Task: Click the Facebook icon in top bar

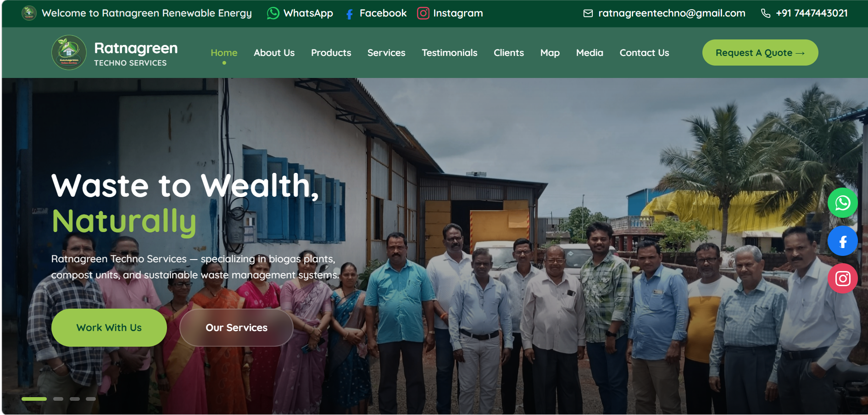Action: [349, 14]
